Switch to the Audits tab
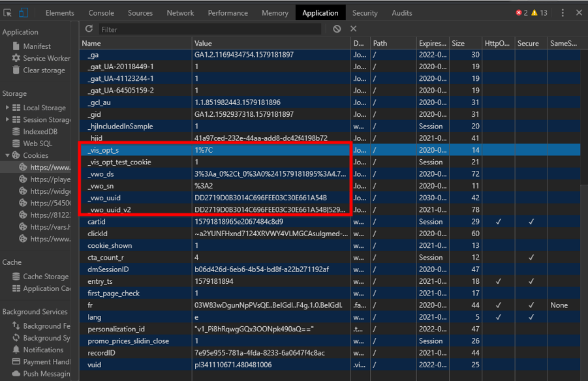The height and width of the screenshot is (381, 588). coord(401,13)
